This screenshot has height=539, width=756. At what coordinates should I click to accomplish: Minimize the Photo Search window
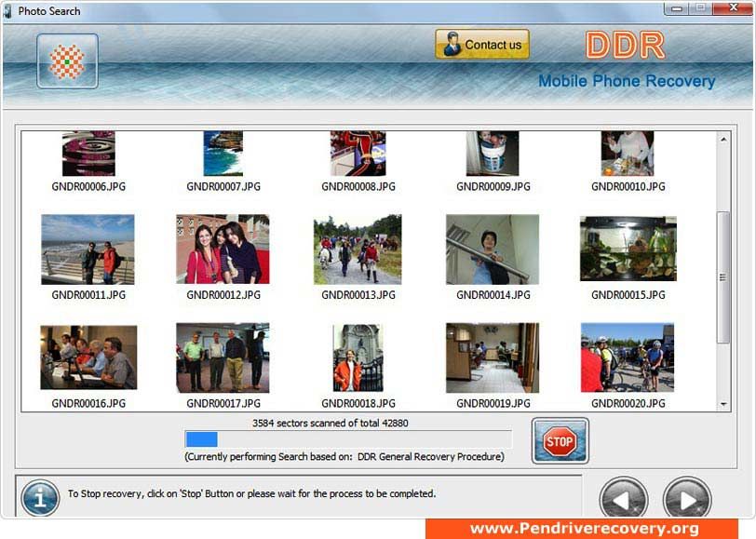[677, 8]
